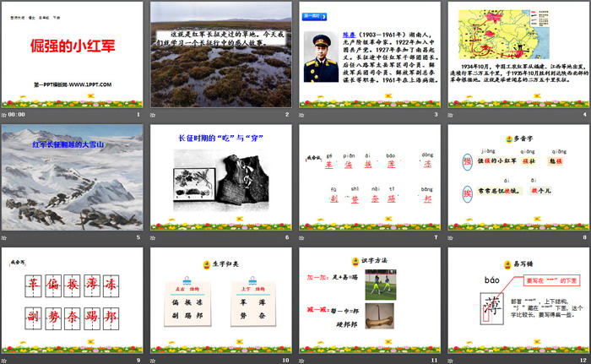Select slide 11 titled 识字方法
Image resolution: width=591 pixels, height=364 pixels.
(370, 301)
